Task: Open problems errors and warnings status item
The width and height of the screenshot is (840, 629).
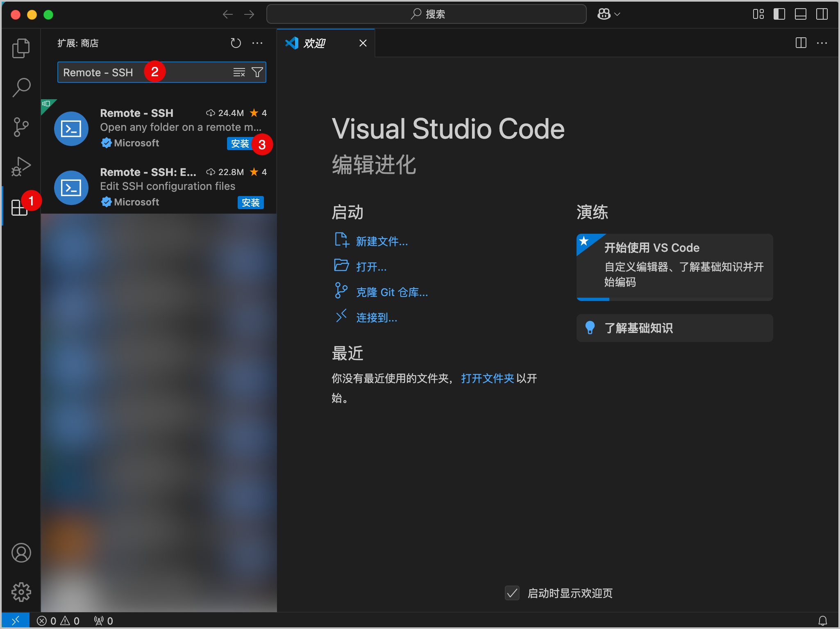Action: point(58,621)
